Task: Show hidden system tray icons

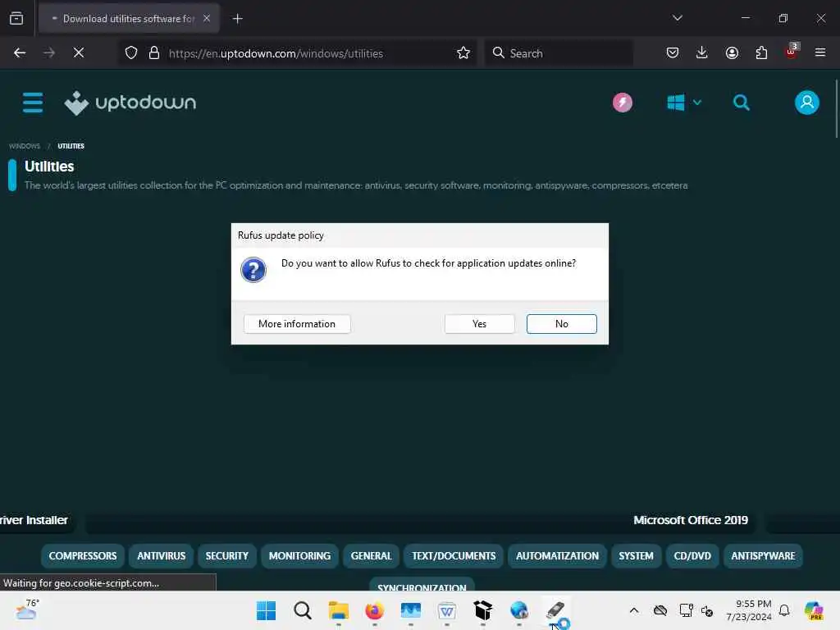Action: click(634, 610)
